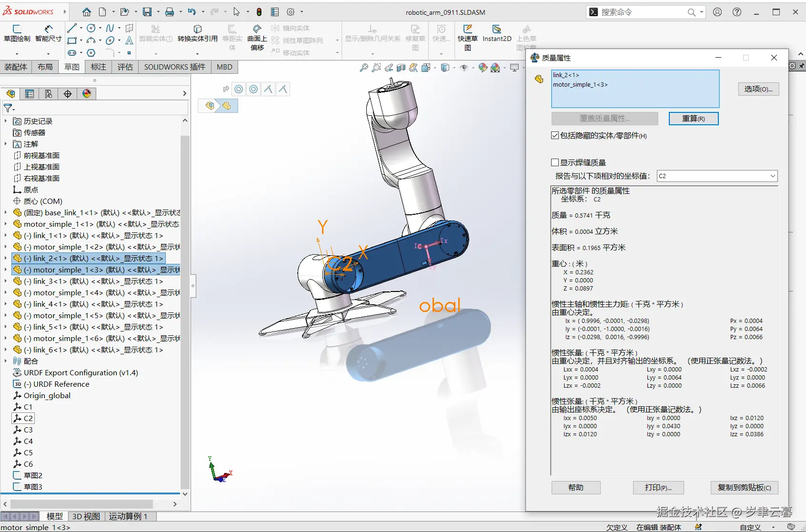The image size is (806, 532).
Task: Select the C5 coordinate system in tree
Action: tap(28, 452)
